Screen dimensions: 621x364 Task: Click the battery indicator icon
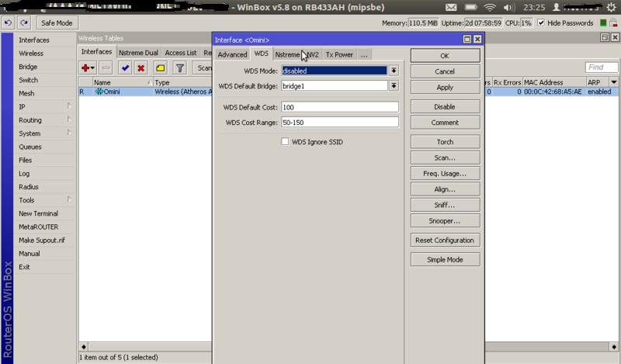470,7
